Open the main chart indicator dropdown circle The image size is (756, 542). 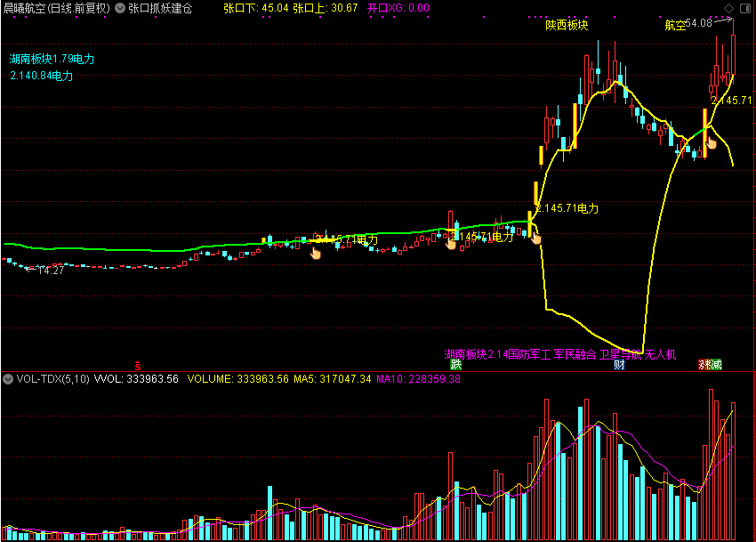(120, 8)
